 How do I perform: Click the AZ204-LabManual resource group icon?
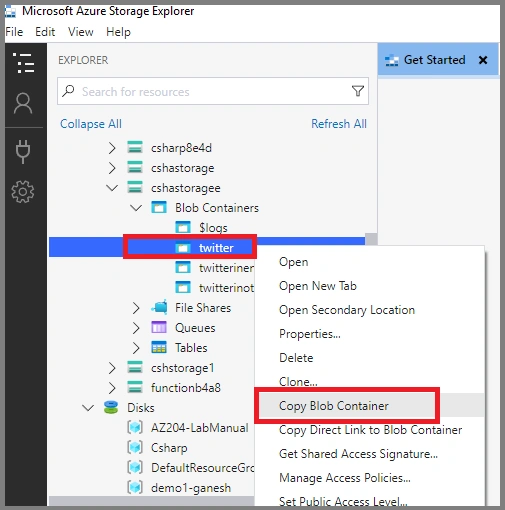tap(135, 427)
